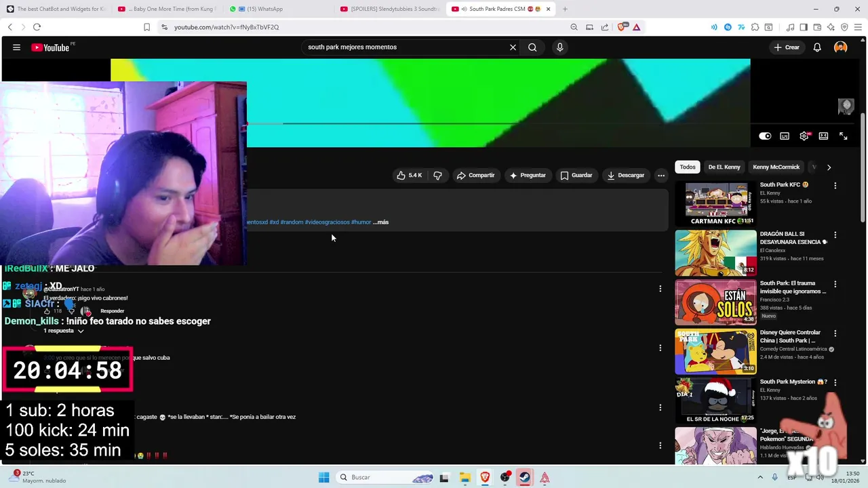
Task: Open the Brave music playlist icon
Action: click(x=790, y=27)
